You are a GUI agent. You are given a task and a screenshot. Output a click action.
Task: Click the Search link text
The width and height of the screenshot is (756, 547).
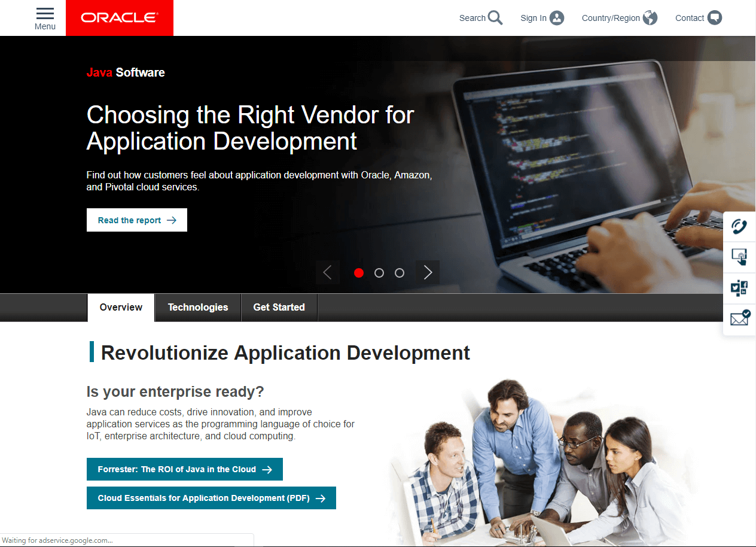472,18
